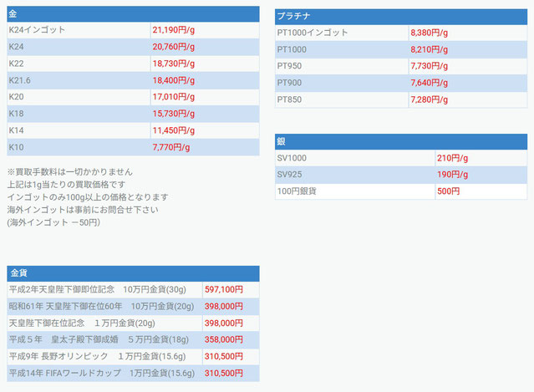
Task: Click the note 海外インゴットは事前にお問合せ下さい
Action: [x=83, y=210]
